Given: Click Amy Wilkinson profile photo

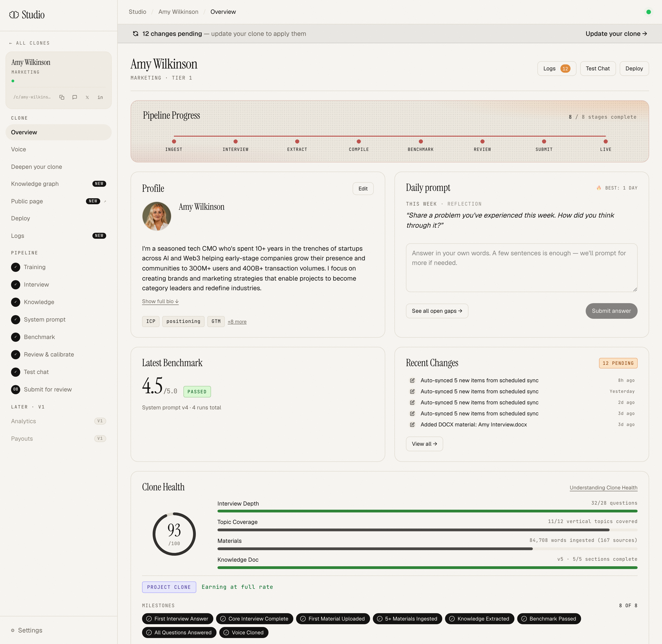Looking at the screenshot, I should pyautogui.click(x=157, y=216).
